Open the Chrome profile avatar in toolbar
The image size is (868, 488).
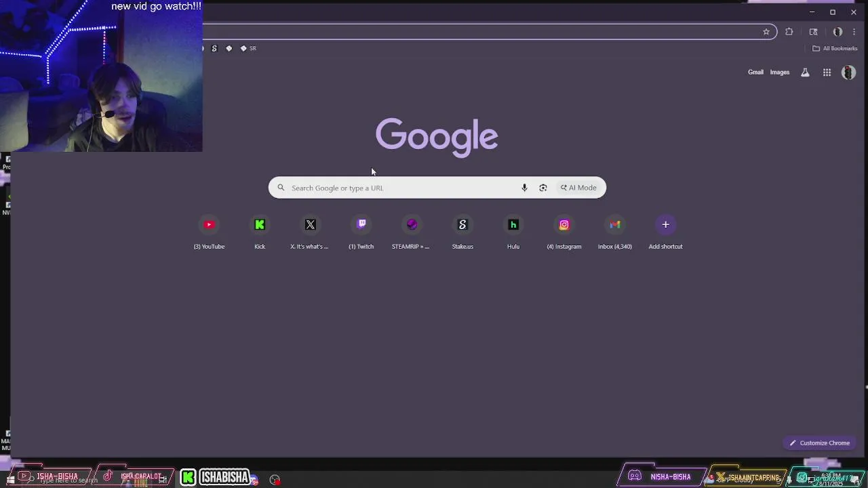point(837,32)
